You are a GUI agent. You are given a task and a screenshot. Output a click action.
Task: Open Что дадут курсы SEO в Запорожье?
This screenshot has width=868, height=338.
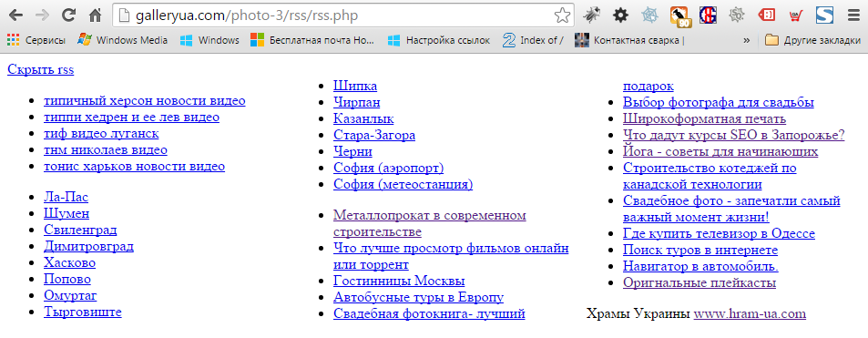coord(734,135)
